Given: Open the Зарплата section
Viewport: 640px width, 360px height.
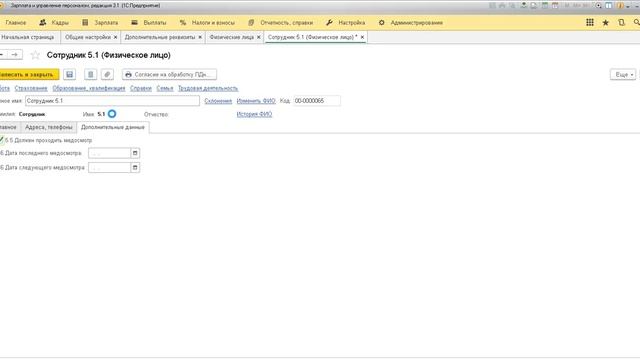Looking at the screenshot, I should coord(100,23).
